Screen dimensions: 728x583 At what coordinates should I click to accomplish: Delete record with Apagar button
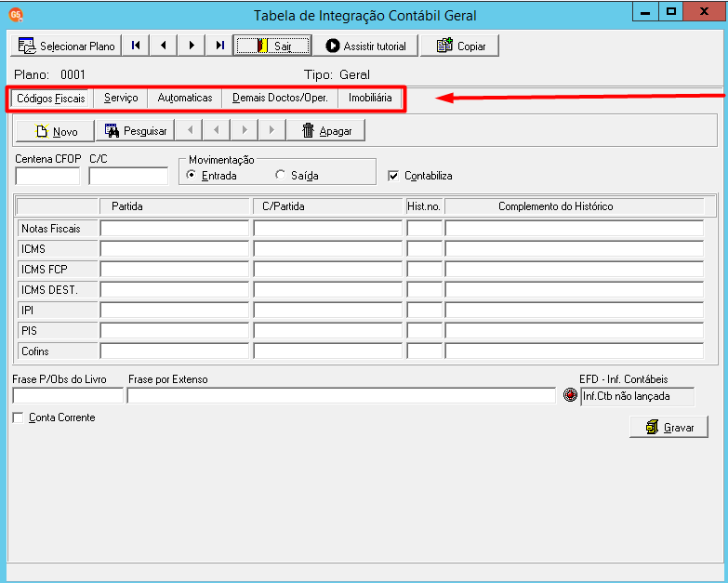[x=326, y=131]
